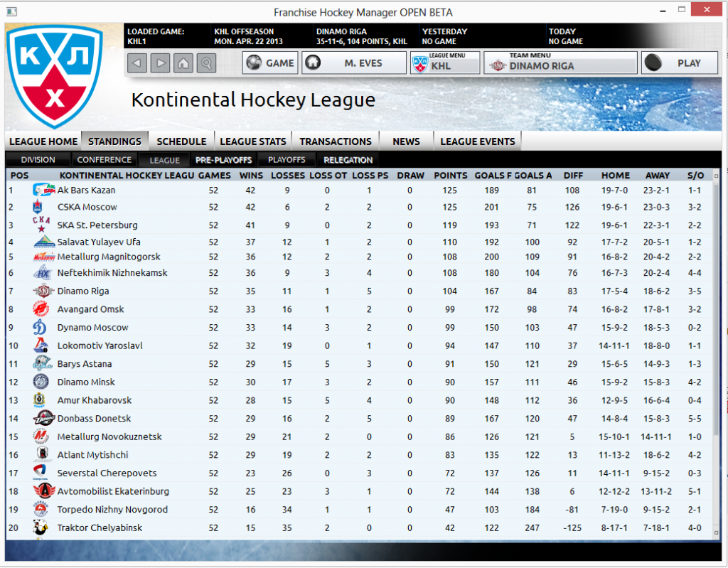The height and width of the screenshot is (568, 728).
Task: Open the TRANSACTIONS tab
Action: click(336, 141)
